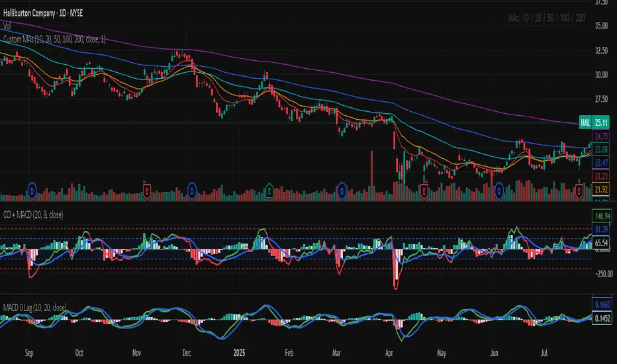Click the blue 22.47 moving average label

pyautogui.click(x=601, y=163)
